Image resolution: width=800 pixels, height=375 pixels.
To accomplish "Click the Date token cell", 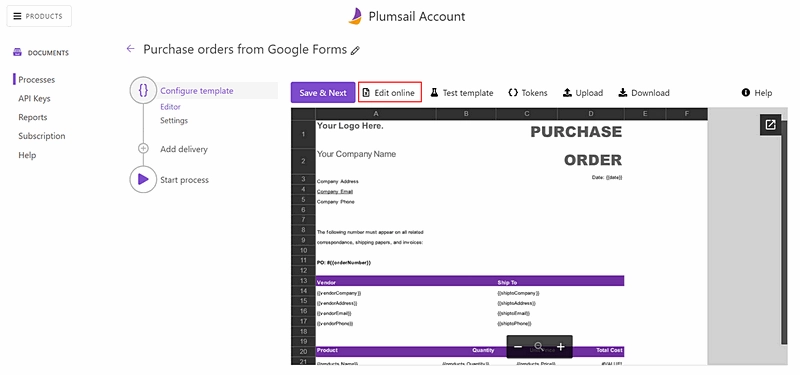I will coord(607,177).
